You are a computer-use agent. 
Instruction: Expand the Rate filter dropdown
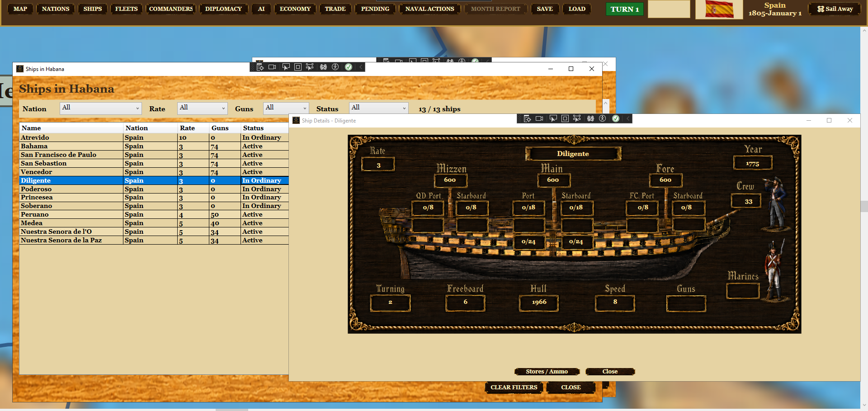click(x=202, y=108)
